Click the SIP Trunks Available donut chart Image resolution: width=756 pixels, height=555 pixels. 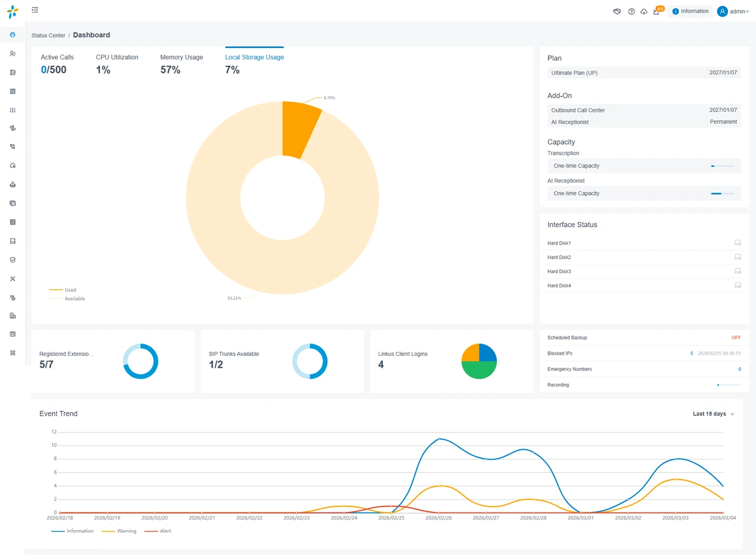[x=310, y=361]
